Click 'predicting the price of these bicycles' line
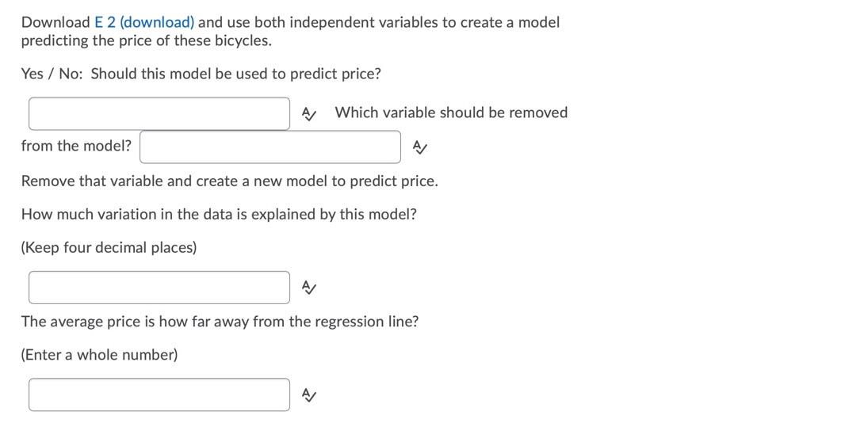 [146, 40]
